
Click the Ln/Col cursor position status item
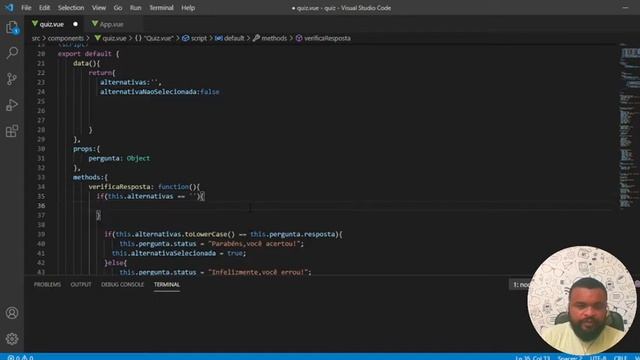click(532, 358)
